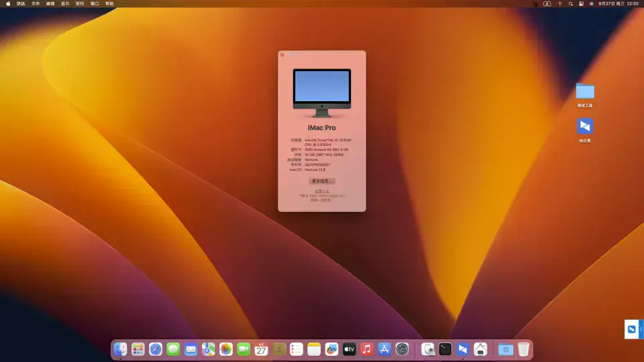Open the Sunflower remote app desktop icon
This screenshot has width=644, height=362.
click(585, 126)
